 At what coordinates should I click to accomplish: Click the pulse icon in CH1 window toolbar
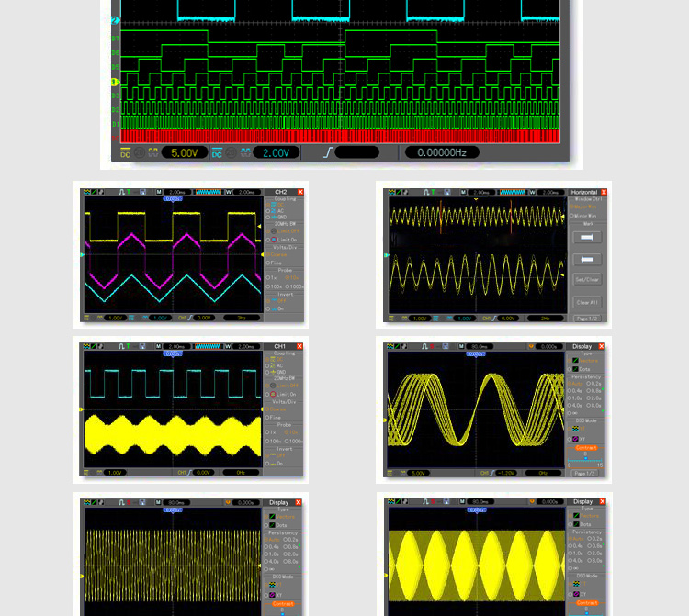click(x=122, y=346)
